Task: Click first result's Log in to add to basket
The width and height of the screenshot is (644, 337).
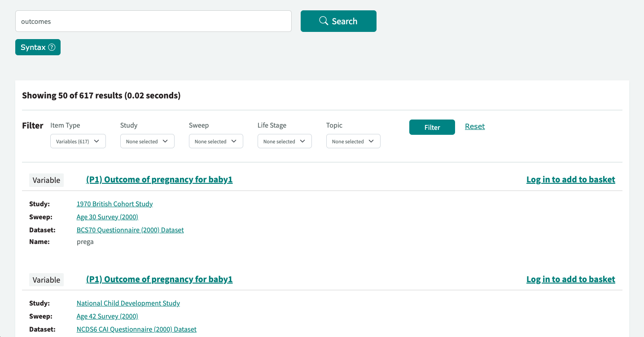Action: (x=570, y=179)
